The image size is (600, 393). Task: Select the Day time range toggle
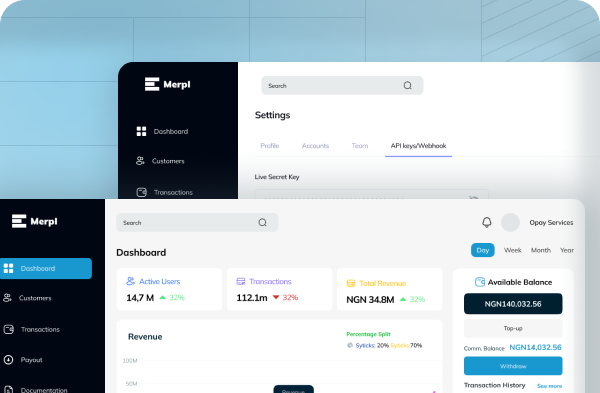point(483,250)
